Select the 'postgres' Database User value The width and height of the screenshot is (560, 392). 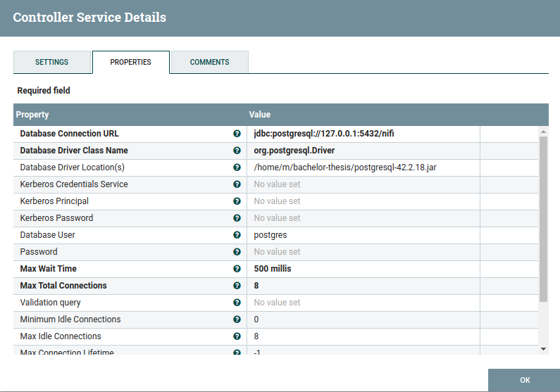click(270, 235)
